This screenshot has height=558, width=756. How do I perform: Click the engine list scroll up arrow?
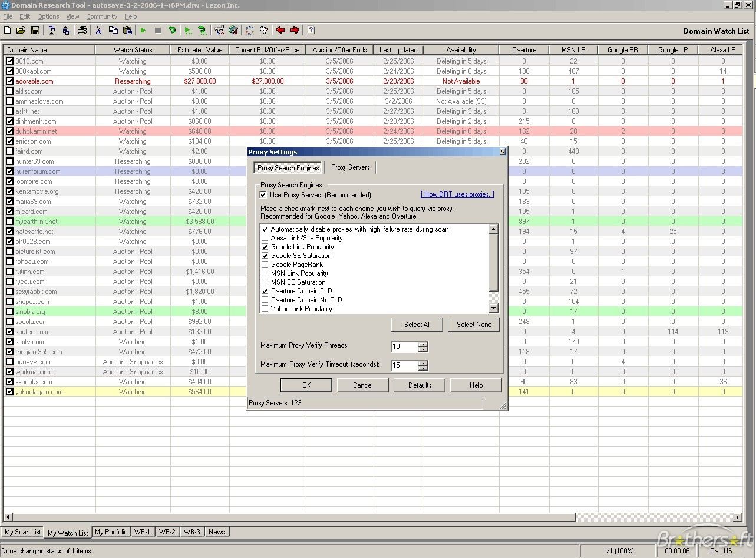pyautogui.click(x=494, y=229)
